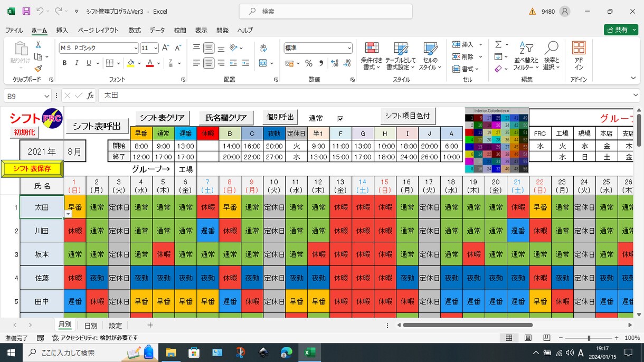Adjust the zoom slider in status bar
This screenshot has width=644, height=362.
click(x=589, y=338)
